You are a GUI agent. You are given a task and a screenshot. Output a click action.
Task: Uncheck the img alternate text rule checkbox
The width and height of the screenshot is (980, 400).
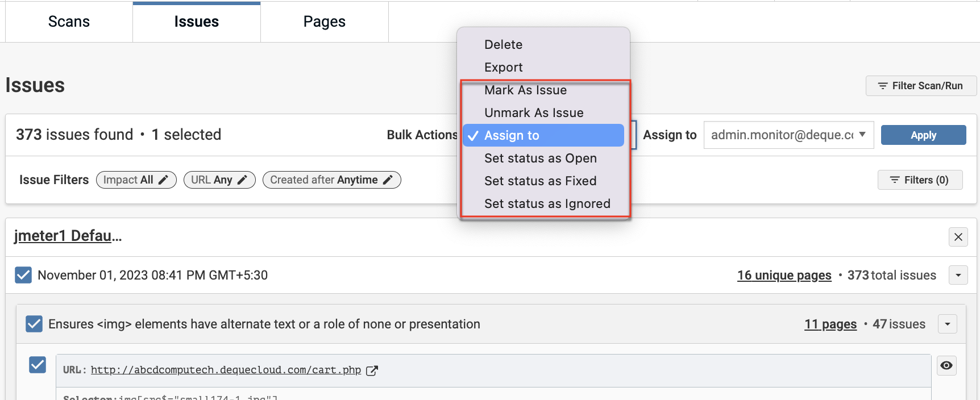point(34,324)
